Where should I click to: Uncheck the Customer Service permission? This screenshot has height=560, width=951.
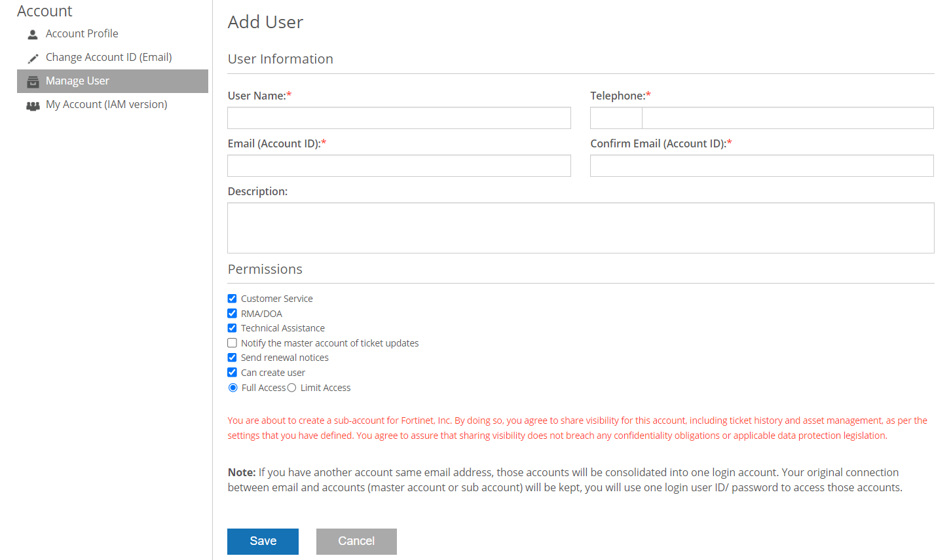point(232,298)
